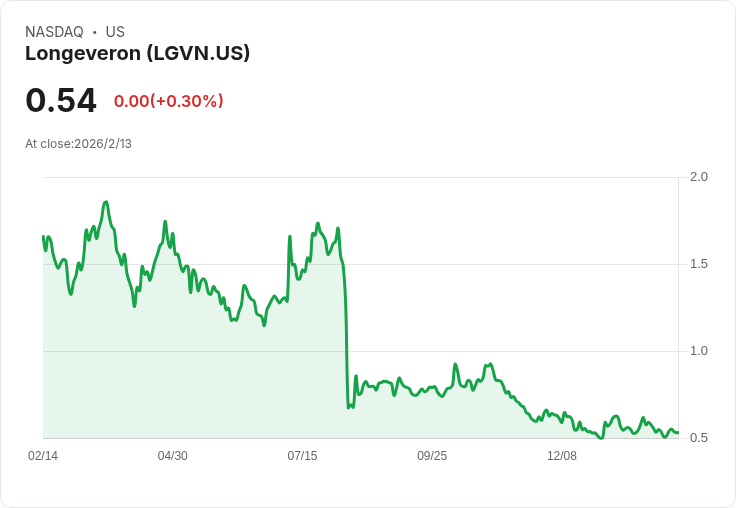Click the At close date text
736x508 pixels.
click(78, 144)
